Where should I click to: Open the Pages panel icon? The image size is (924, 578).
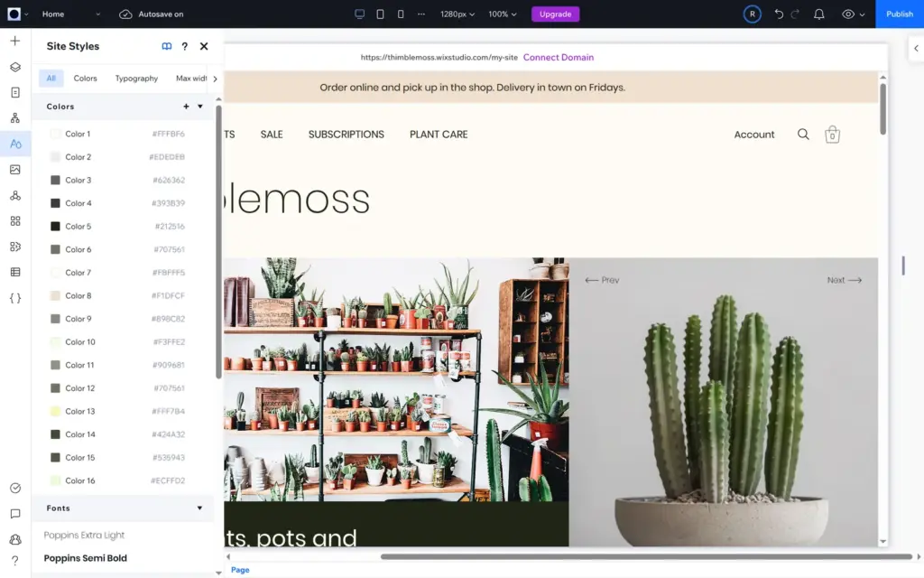15,92
